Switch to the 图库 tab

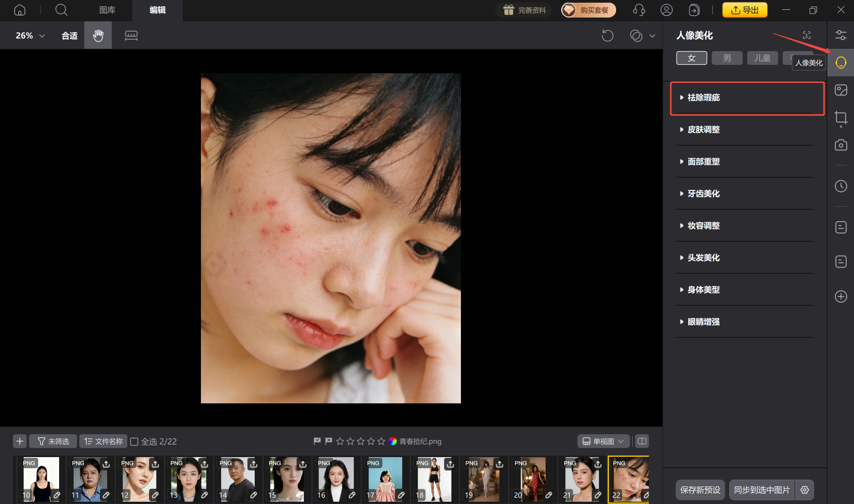pos(107,10)
